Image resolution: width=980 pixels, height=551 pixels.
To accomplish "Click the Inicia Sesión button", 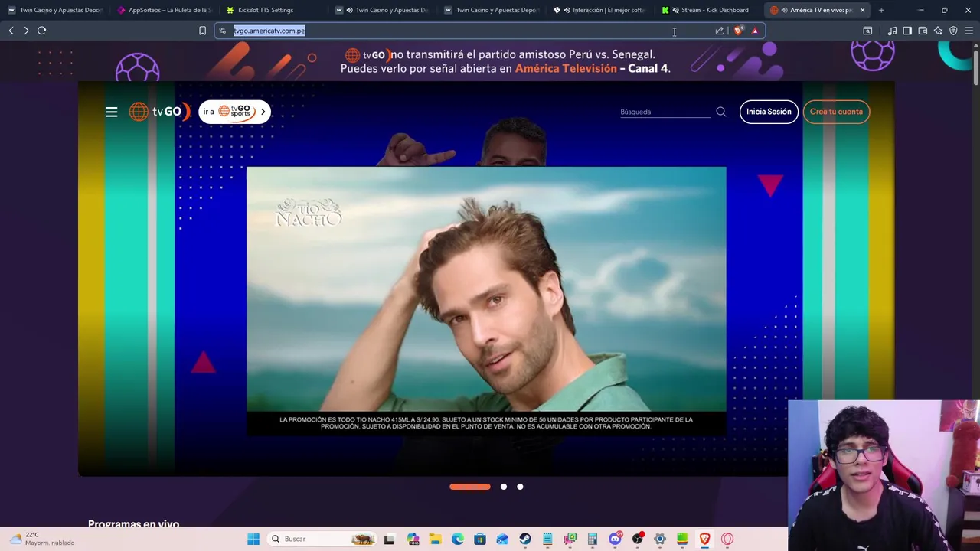I will [x=769, y=112].
